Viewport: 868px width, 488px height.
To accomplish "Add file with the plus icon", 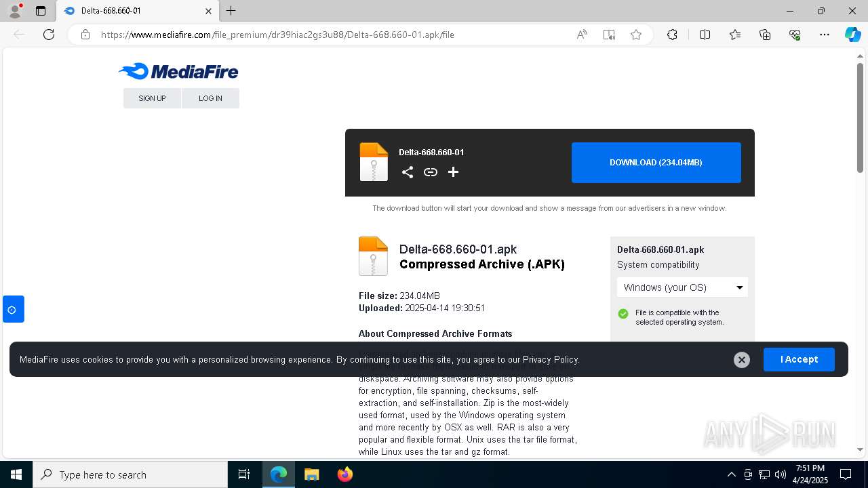I will coord(454,172).
